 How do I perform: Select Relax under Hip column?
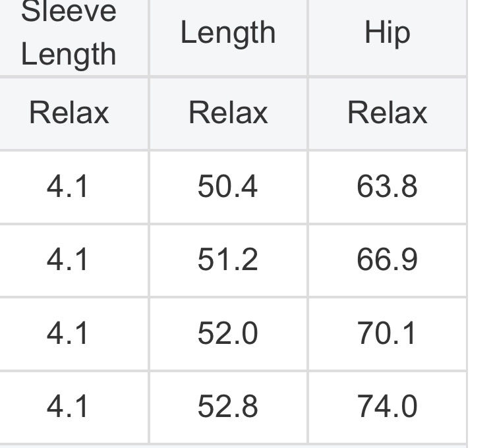coord(387,113)
